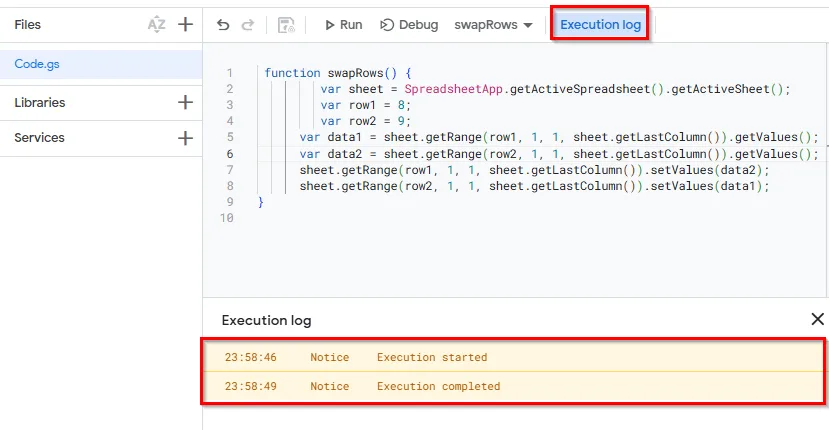Add a new file with plus icon
Image resolution: width=829 pixels, height=430 pixels.
pos(185,24)
